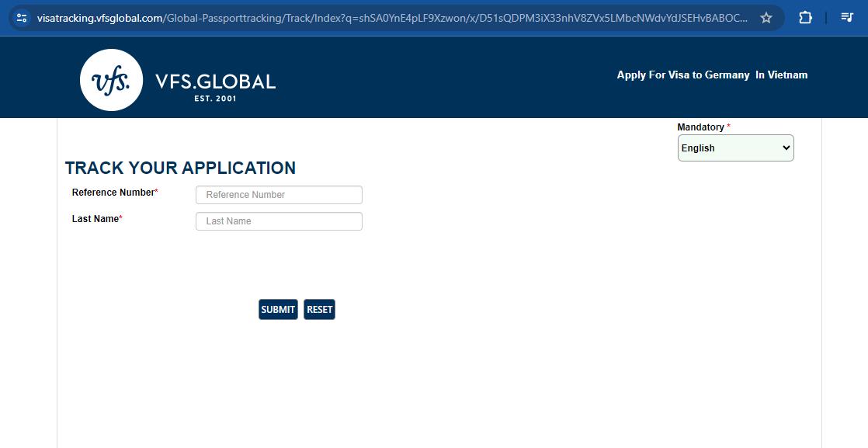868x448 pixels.
Task: Click the Last Name input field
Action: (x=279, y=221)
